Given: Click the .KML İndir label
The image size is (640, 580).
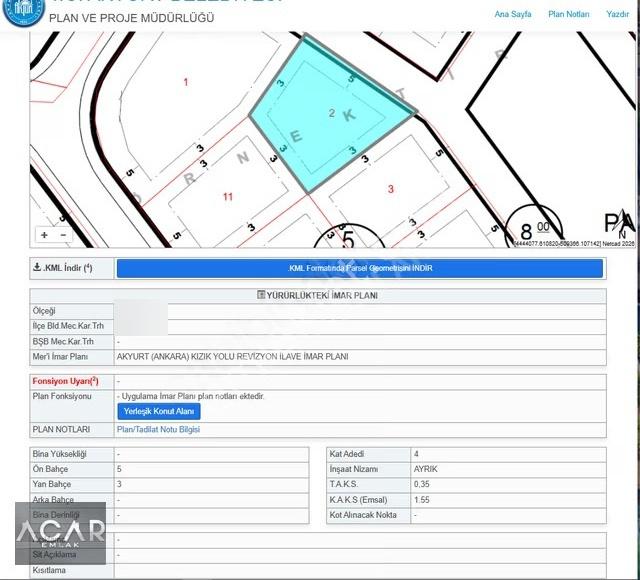Looking at the screenshot, I should click(x=68, y=268).
